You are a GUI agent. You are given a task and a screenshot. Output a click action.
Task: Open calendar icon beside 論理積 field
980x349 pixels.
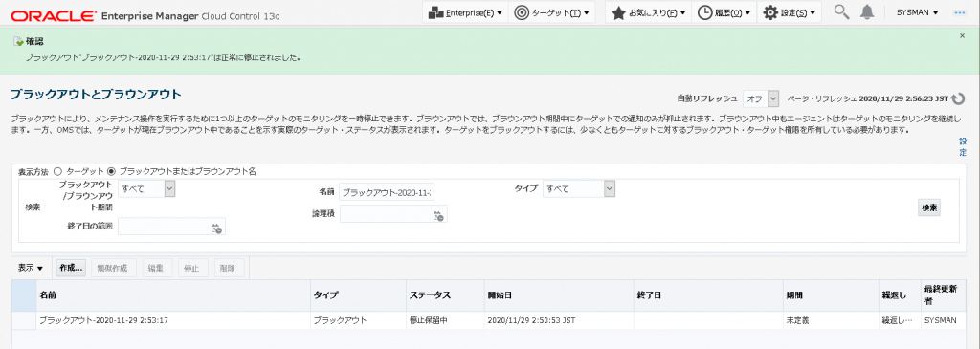pos(438,215)
